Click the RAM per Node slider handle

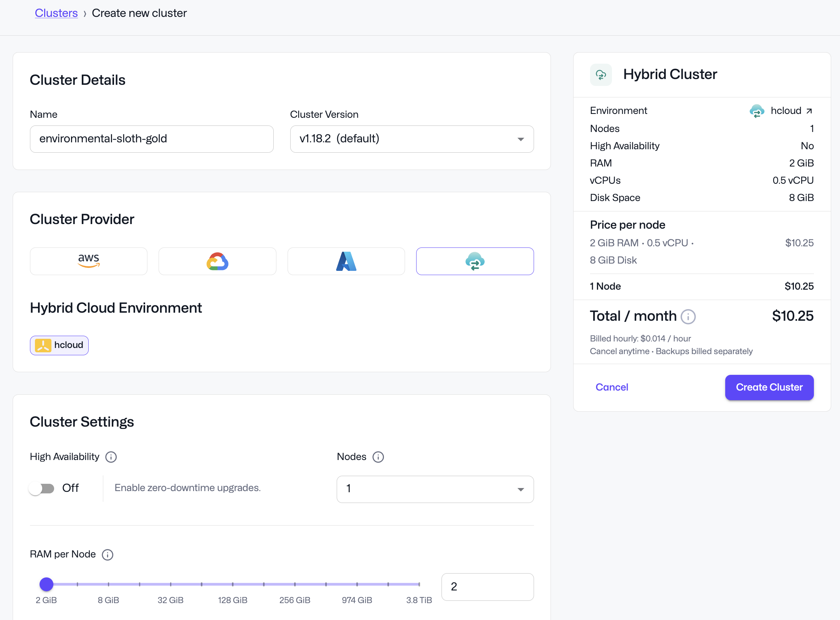tap(46, 584)
